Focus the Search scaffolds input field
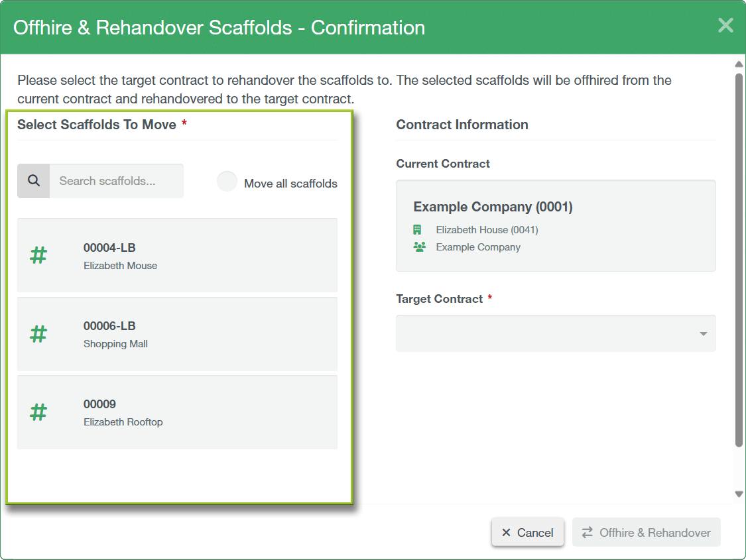746x560 pixels. (117, 181)
